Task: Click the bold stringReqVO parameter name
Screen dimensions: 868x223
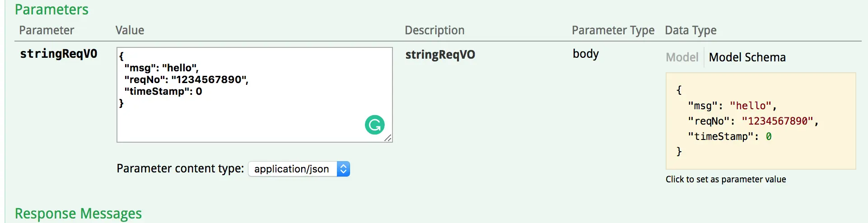Action: pos(59,54)
